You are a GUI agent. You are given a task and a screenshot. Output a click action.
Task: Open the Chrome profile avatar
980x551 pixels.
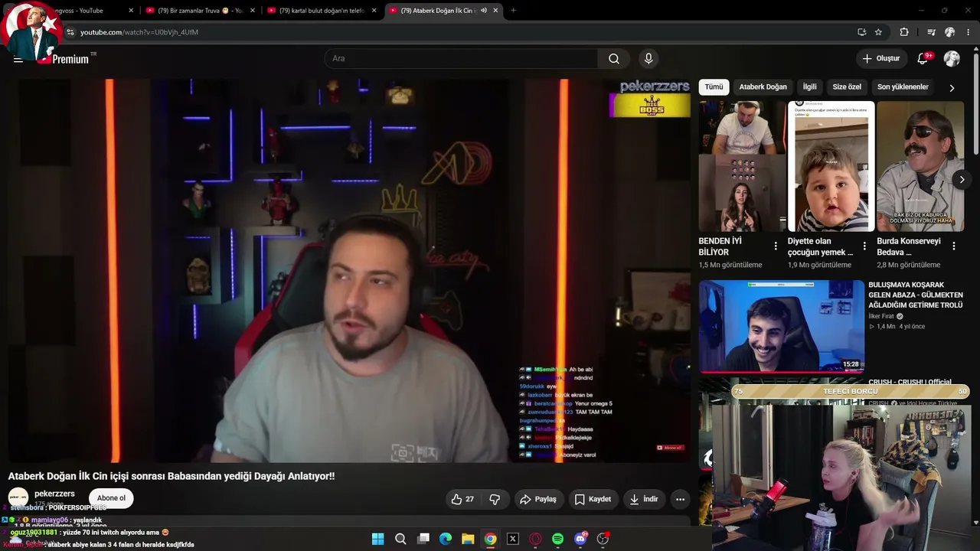(949, 32)
